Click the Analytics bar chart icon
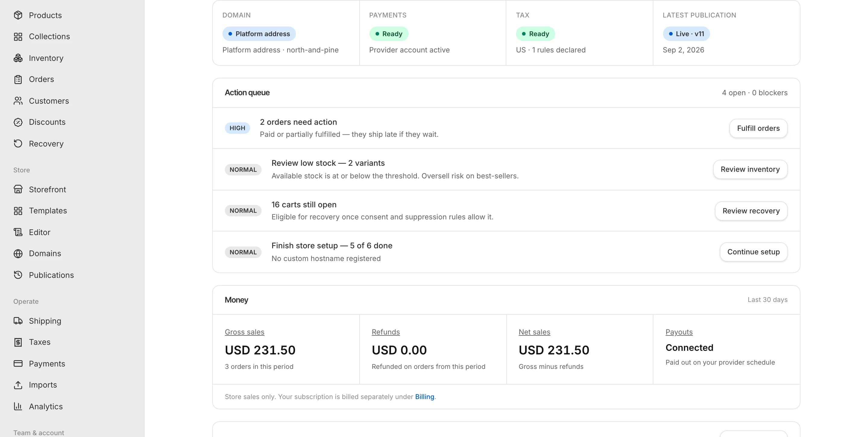 point(18,406)
